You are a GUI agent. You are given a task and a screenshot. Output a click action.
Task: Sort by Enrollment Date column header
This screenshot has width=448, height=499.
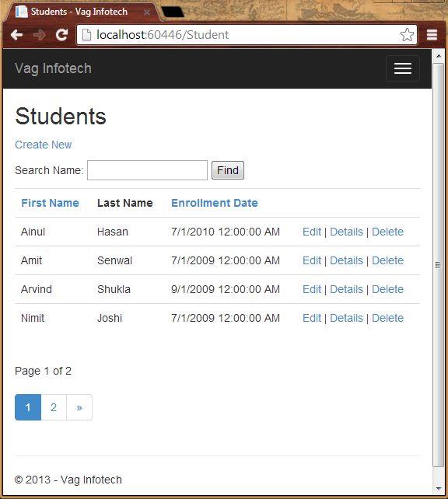point(215,203)
